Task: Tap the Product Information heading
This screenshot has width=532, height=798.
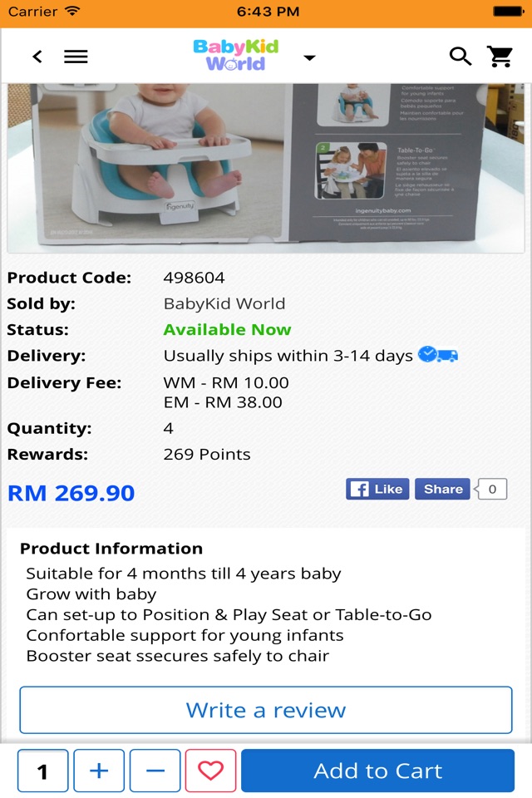Action: pos(111,549)
